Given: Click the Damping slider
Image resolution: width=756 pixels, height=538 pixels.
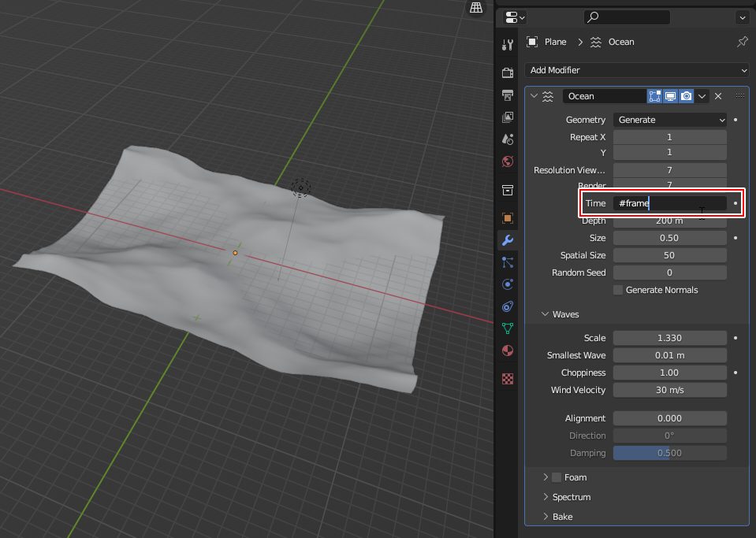Looking at the screenshot, I should coord(669,453).
